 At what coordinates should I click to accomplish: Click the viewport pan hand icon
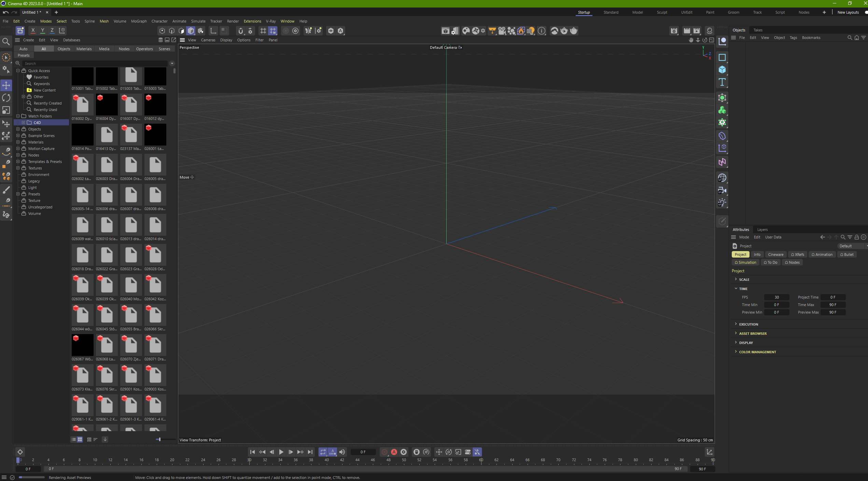pos(691,40)
